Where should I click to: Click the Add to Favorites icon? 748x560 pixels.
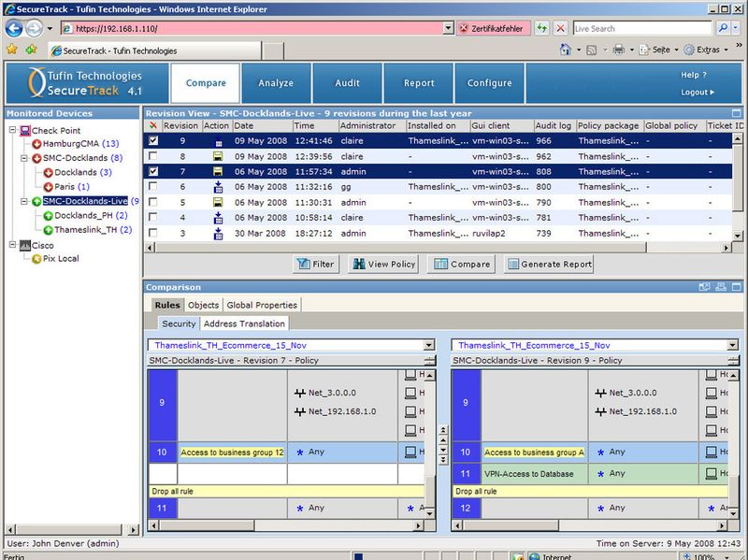tap(31, 50)
